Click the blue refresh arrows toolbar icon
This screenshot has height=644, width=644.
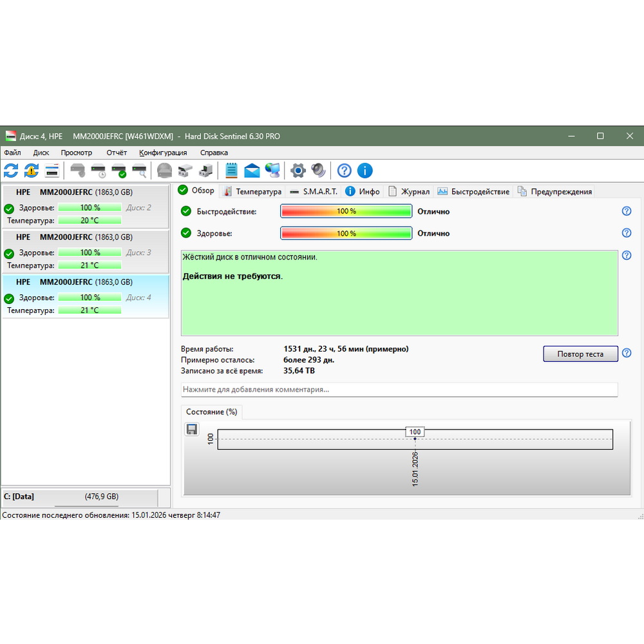click(11, 171)
